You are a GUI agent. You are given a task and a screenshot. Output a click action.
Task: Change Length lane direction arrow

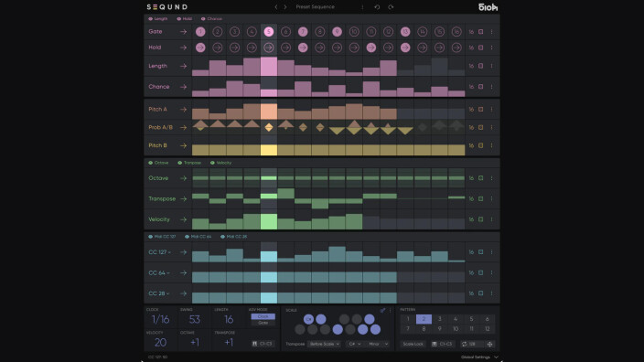coord(183,66)
